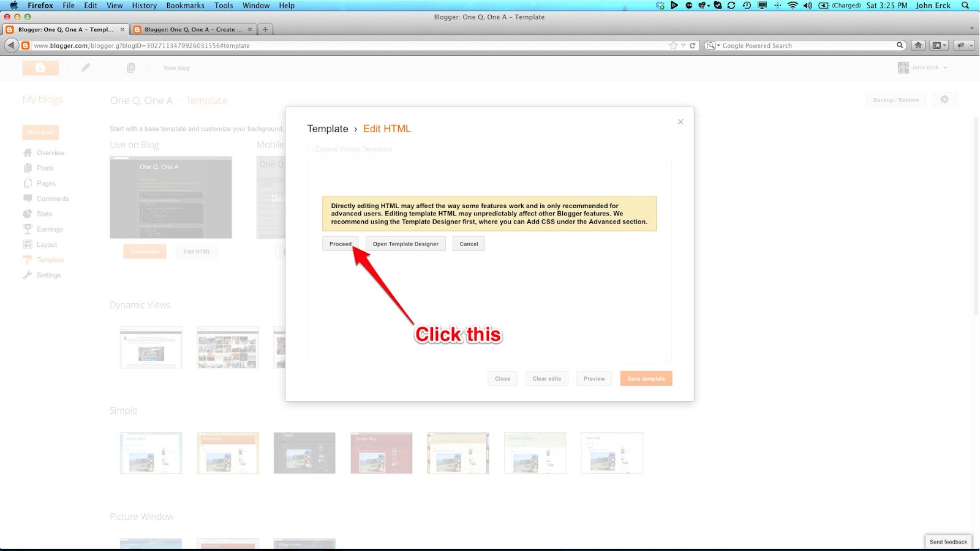Image resolution: width=980 pixels, height=551 pixels.
Task: Click the Layout icon in the sidebar
Action: coord(28,244)
